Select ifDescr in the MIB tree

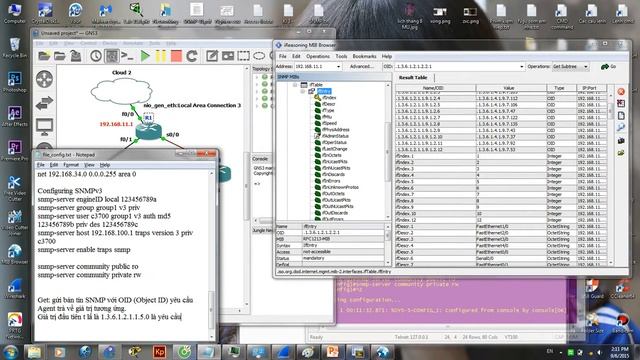329,104
